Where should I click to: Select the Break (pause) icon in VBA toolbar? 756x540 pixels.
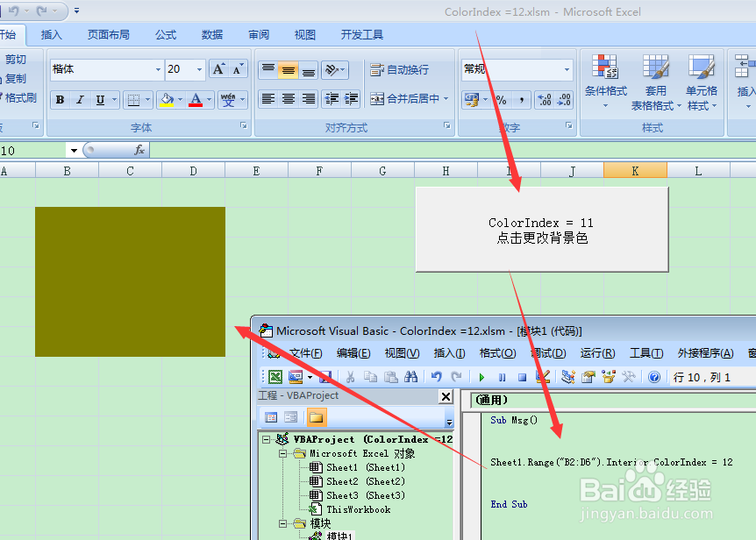501,376
